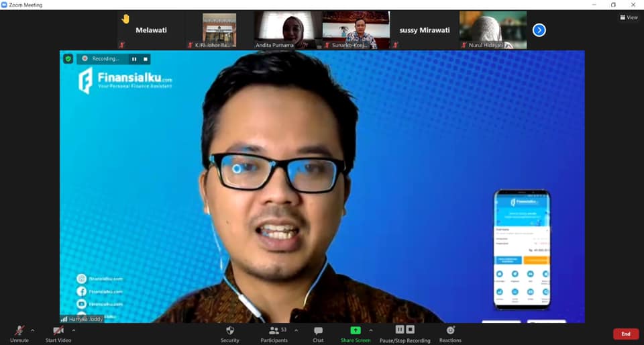The height and width of the screenshot is (345, 644).
Task: Open the Reactions menu
Action: [x=450, y=332]
